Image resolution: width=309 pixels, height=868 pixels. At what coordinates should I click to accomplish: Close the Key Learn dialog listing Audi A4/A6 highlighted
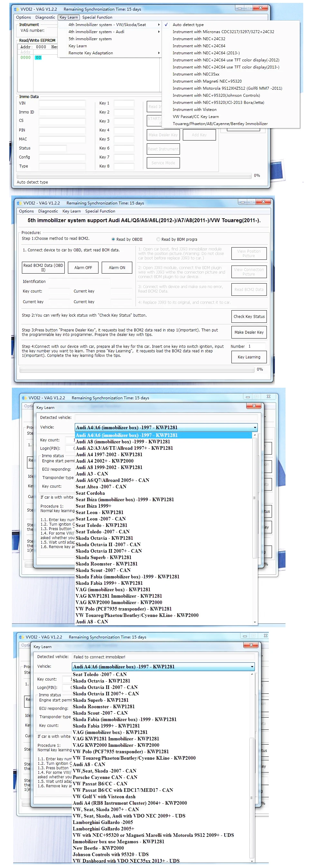pos(254,406)
